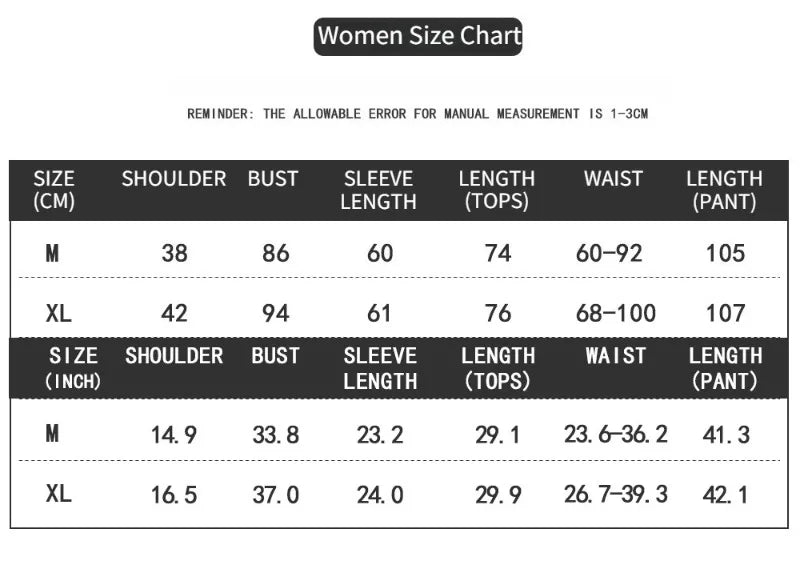This screenshot has height=585, width=800.
Task: Click the manual measurement reminder text
Action: tap(417, 114)
